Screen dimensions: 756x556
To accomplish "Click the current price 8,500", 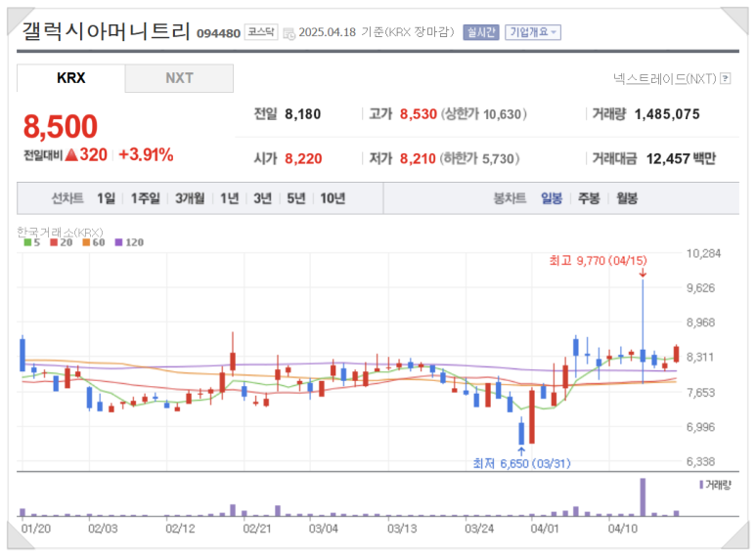I will tap(61, 126).
